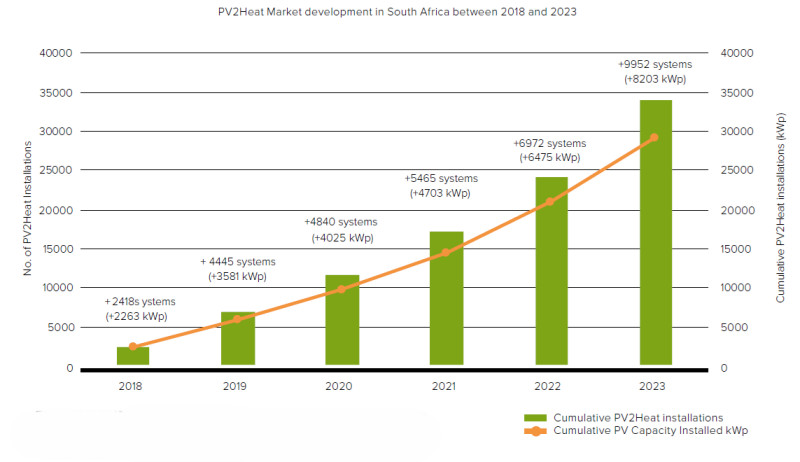Click the No. of PV2Heat Installations axis title
The image size is (800, 462).
[30, 211]
